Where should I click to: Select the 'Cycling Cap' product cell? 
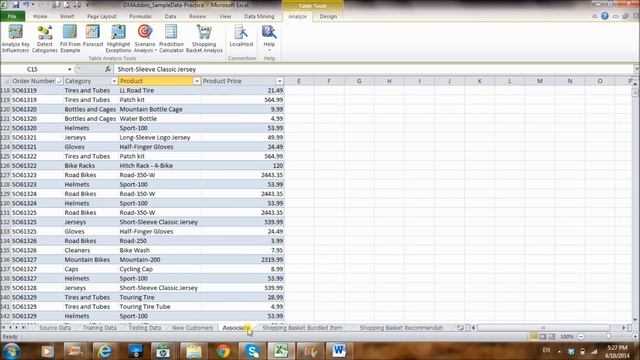tap(160, 269)
